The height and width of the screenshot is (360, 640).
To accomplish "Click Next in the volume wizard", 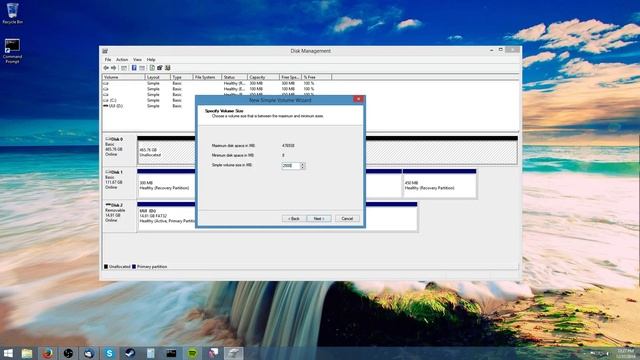I will point(319,219).
